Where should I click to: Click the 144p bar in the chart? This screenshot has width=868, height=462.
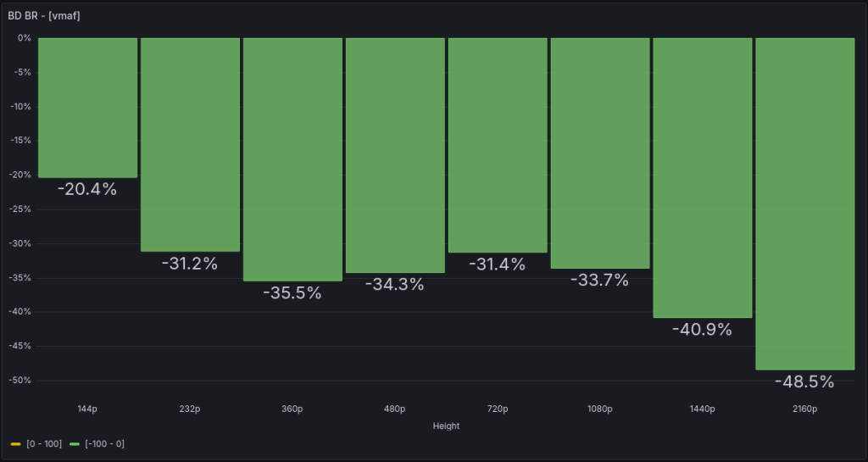point(87,108)
